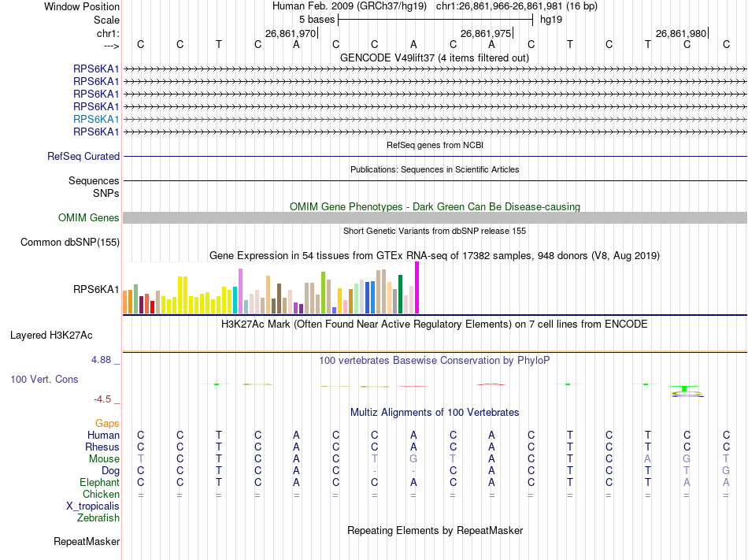Click the RepeatMasker track label
The width and height of the screenshot is (748, 560).
coord(87,541)
